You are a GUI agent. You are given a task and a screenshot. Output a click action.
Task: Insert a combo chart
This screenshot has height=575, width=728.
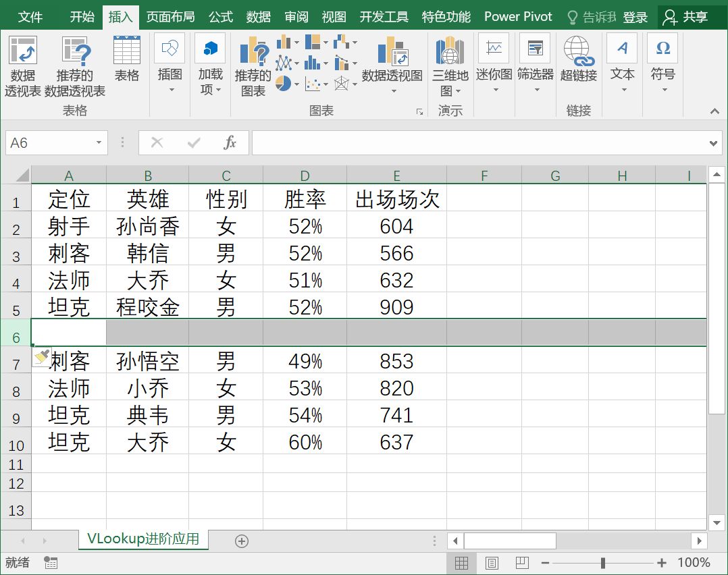click(341, 63)
